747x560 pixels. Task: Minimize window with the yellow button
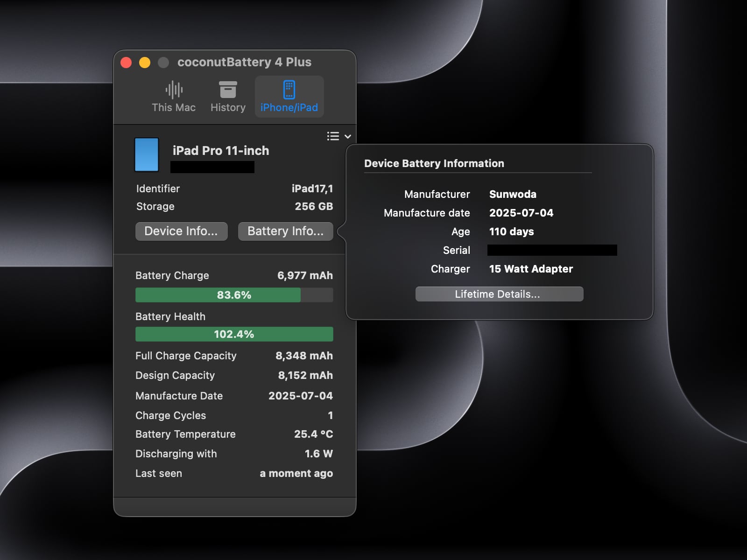(145, 63)
